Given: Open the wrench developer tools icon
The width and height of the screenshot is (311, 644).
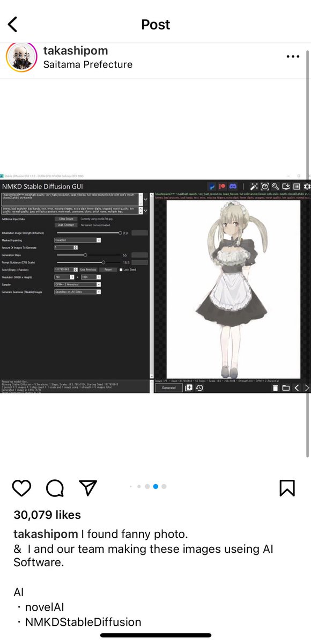Looking at the screenshot, I should (275, 186).
